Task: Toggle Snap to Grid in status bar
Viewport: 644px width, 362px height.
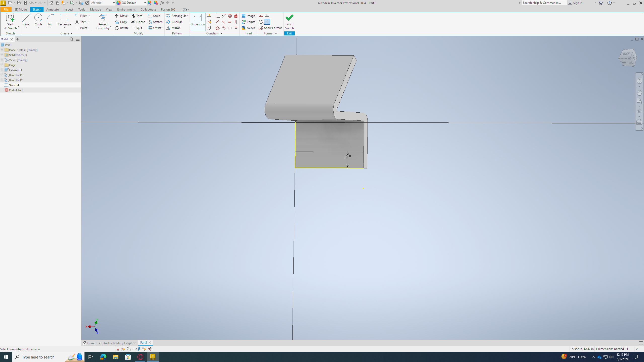Action: tap(116, 349)
